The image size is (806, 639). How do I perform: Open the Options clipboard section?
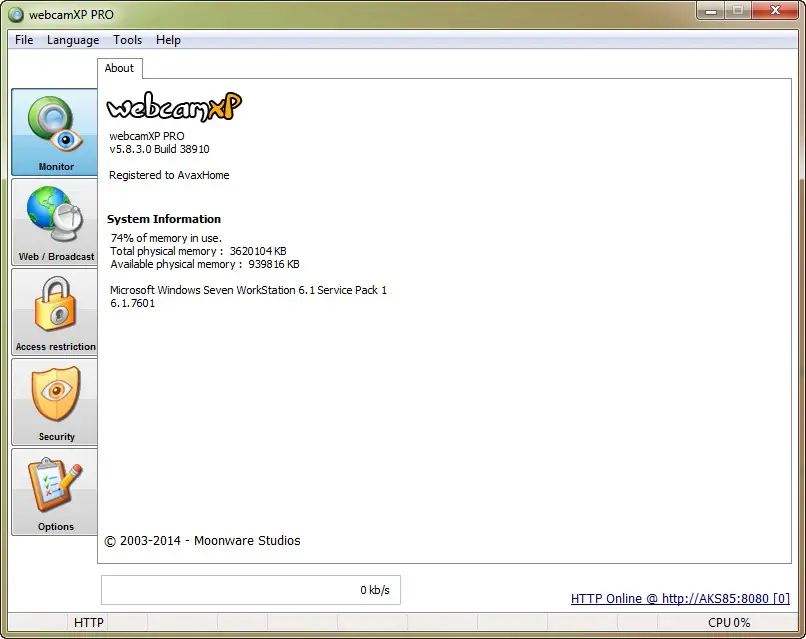[x=54, y=492]
